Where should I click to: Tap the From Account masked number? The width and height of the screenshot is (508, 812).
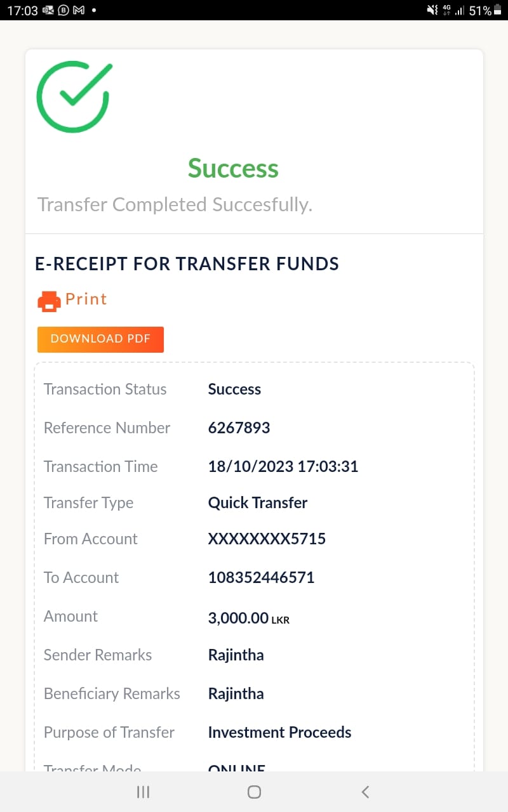pos(267,539)
